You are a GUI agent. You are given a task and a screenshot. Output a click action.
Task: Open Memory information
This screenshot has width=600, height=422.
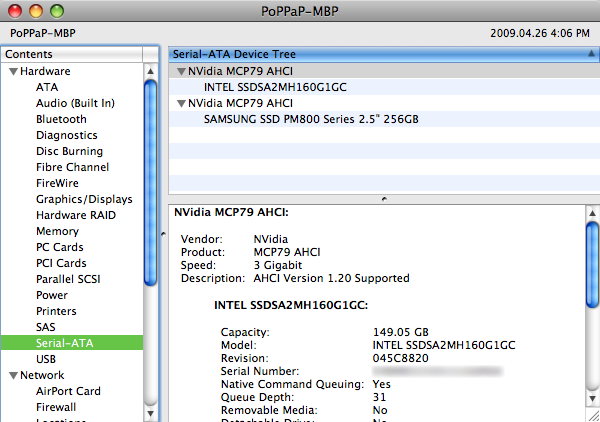tap(57, 231)
